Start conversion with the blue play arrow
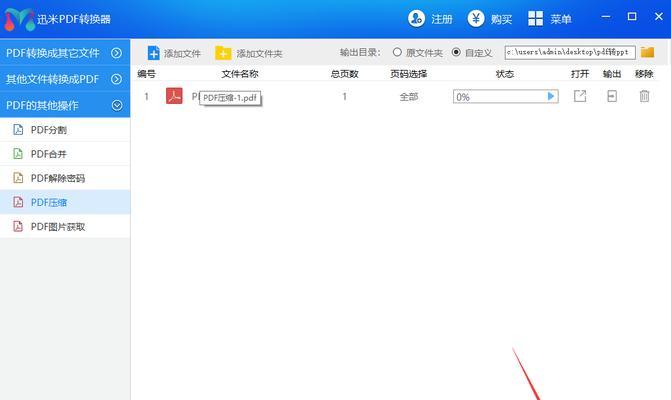Screen dimensions: 671x400 coord(551,96)
